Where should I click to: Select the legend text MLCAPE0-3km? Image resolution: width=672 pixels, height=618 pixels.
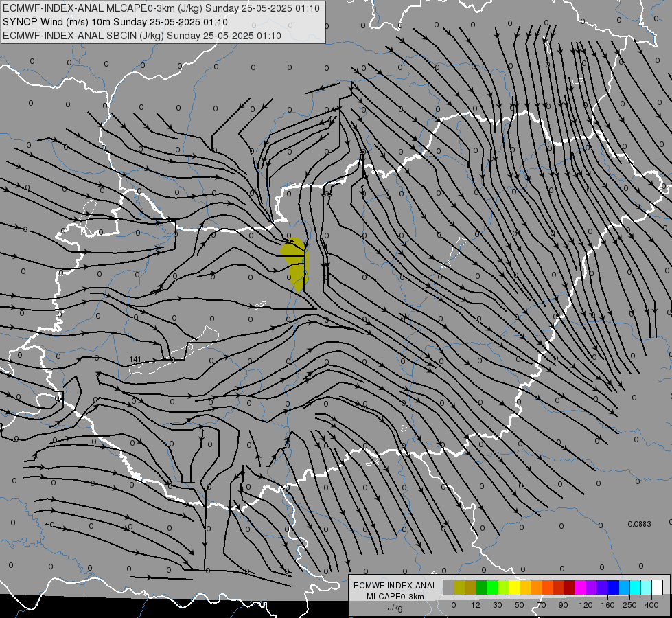click(x=395, y=597)
